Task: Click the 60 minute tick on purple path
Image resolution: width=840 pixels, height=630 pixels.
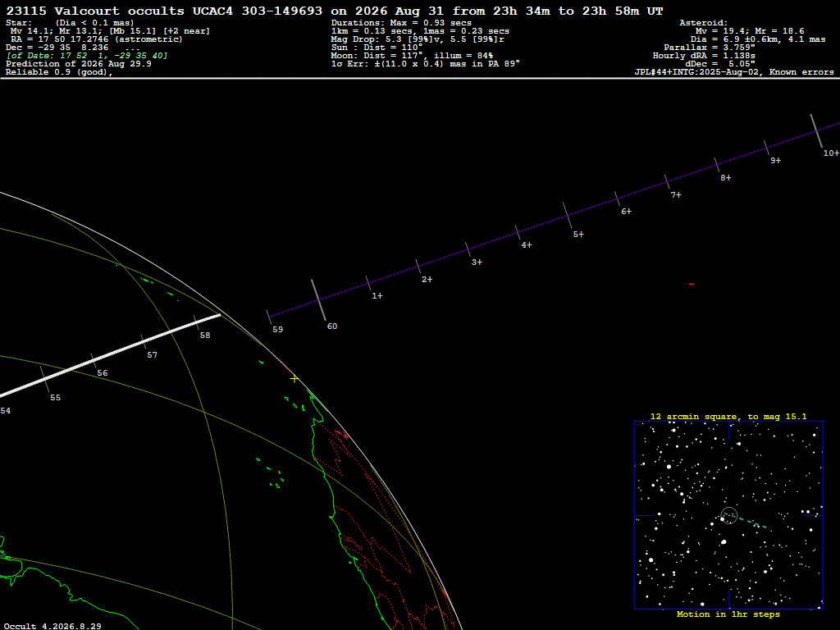Action: 319,300
